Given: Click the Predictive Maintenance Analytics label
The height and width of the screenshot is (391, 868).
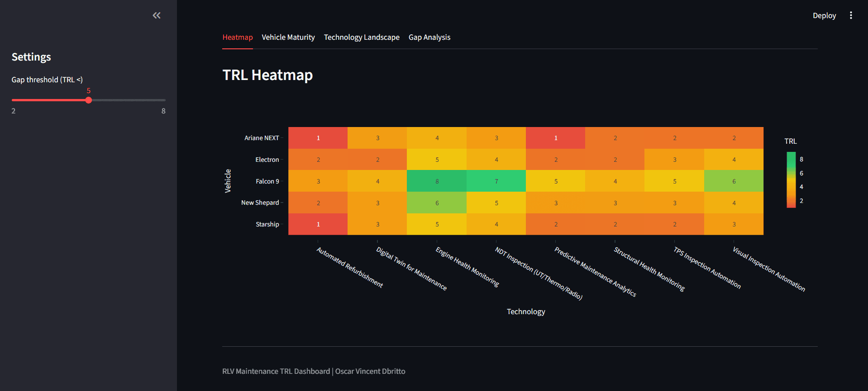Looking at the screenshot, I should (x=595, y=272).
